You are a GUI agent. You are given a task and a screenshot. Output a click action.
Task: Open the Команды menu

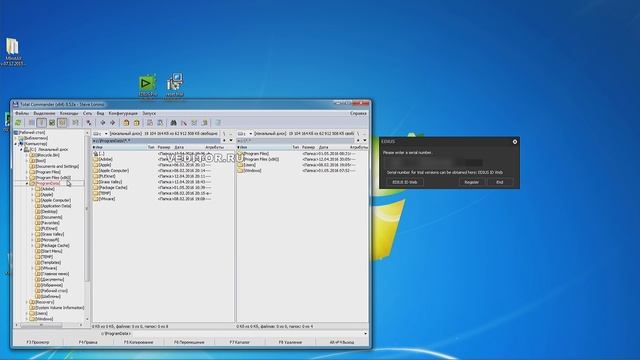69,113
